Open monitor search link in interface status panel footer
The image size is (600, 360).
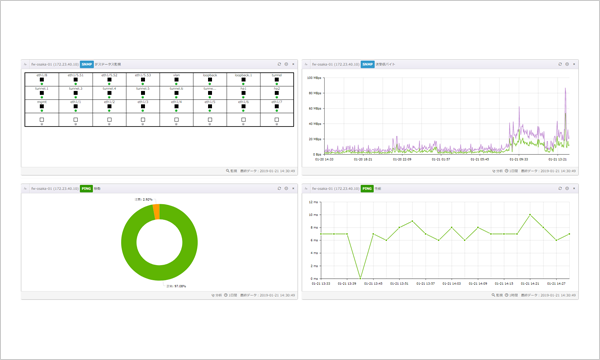pos(232,171)
